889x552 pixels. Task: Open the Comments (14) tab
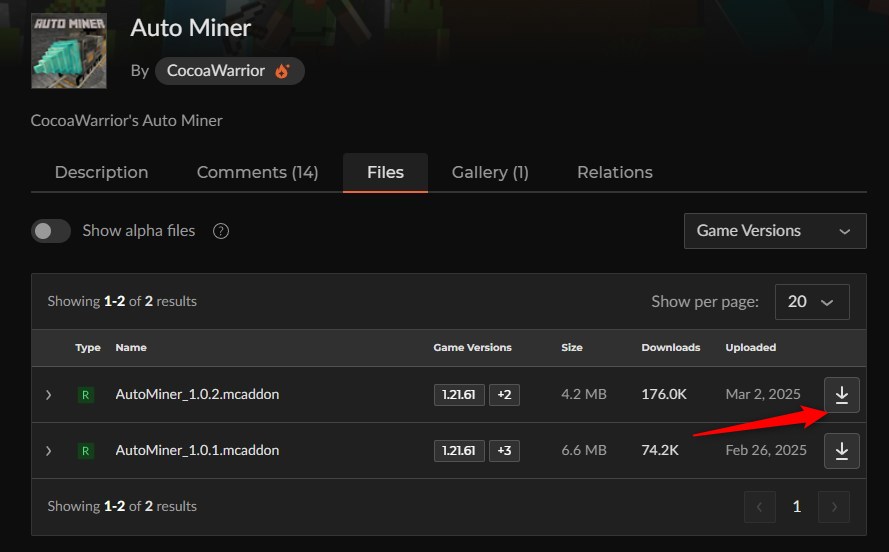tap(257, 172)
